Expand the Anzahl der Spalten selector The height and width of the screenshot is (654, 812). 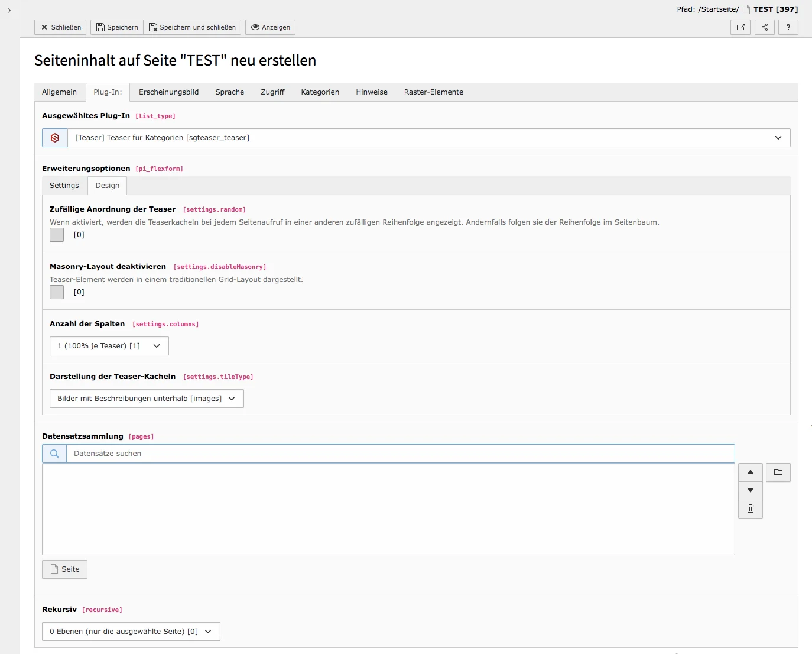click(x=109, y=345)
